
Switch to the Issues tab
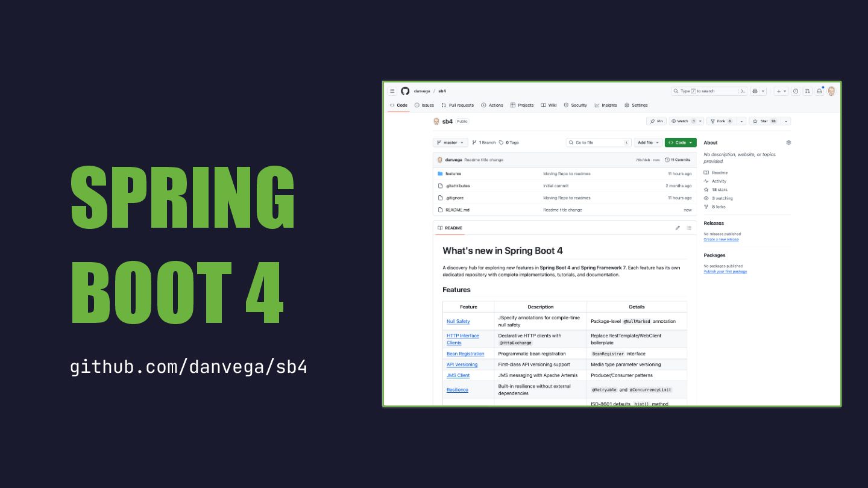pyautogui.click(x=424, y=105)
